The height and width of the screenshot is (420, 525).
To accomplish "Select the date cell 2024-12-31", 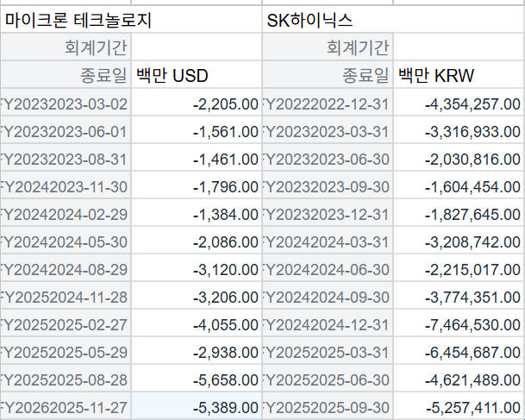I will pyautogui.click(x=328, y=323).
